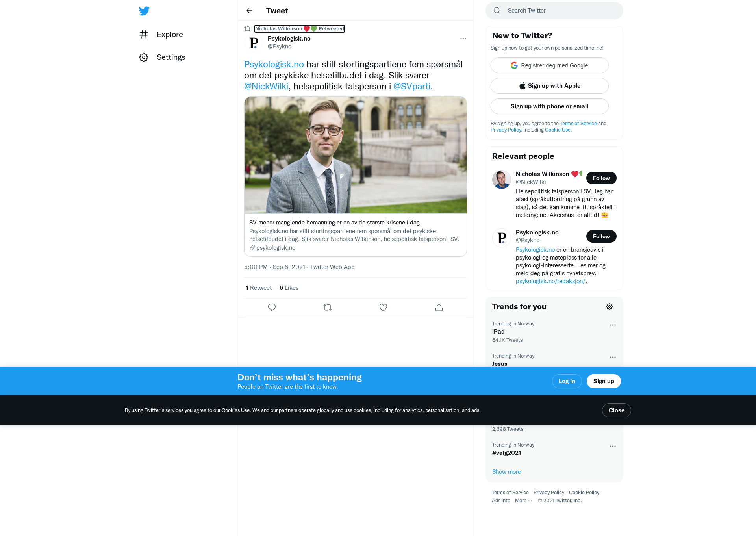Image resolution: width=756 pixels, height=536 pixels.
Task: Open more options for the iPad trend
Action: tap(613, 325)
